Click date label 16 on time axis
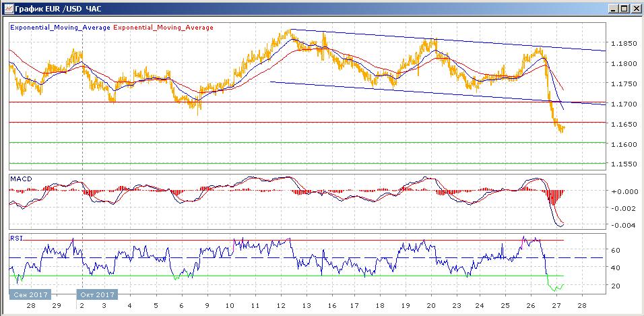The width and height of the screenshot is (644, 316). [x=332, y=306]
